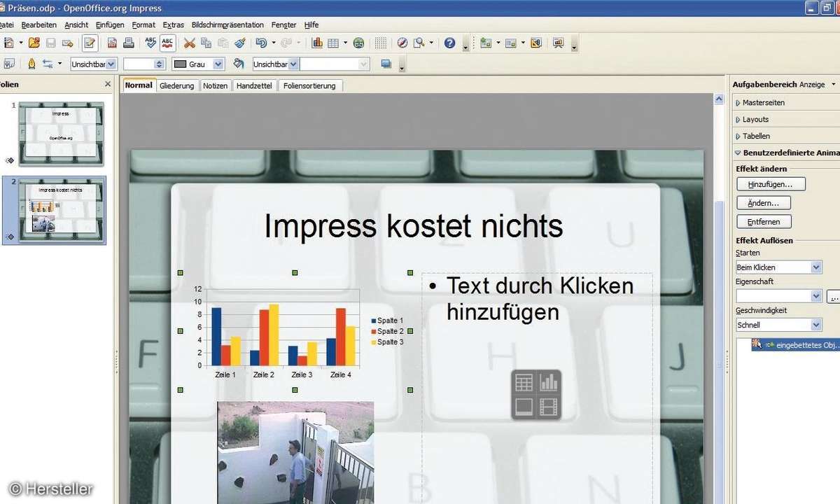Select the Format Paintbrush icon
Viewport: 840px width, 504px height.
240,43
